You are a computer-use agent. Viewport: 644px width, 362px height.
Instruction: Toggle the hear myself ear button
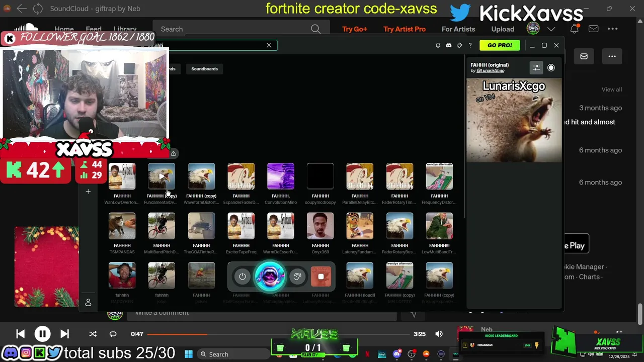click(297, 277)
